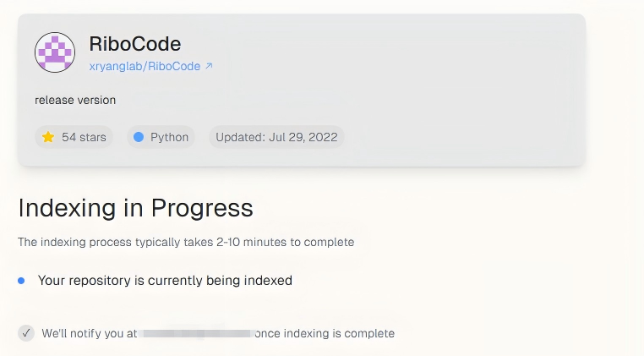The image size is (644, 356).
Task: Open the xryanglab/RiboCode repository link
Action: point(145,66)
